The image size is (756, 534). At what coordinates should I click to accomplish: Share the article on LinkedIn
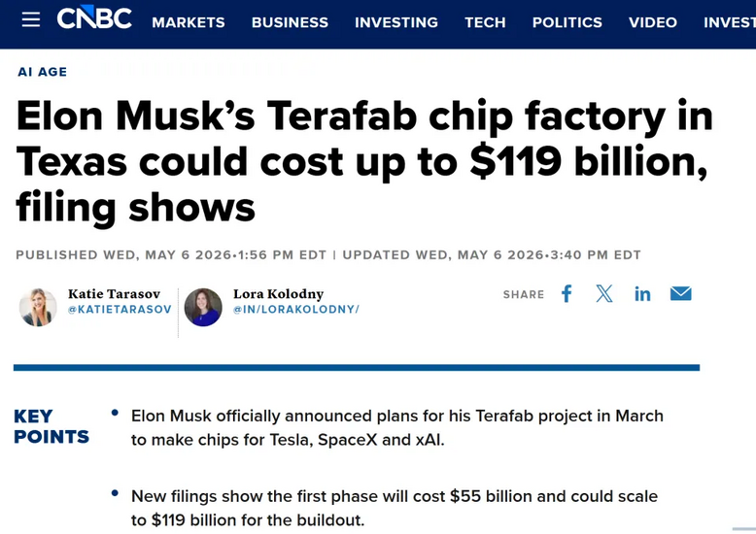click(642, 294)
